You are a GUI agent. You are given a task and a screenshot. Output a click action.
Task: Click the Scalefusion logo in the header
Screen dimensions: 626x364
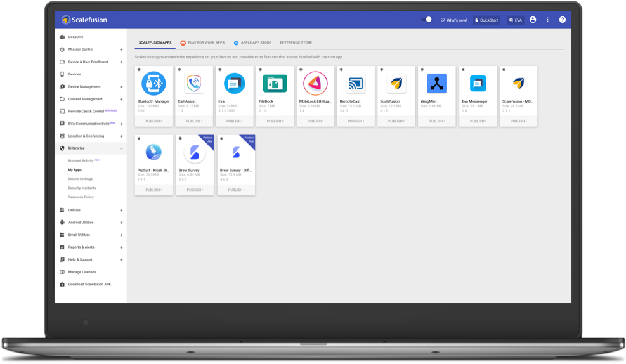click(84, 20)
